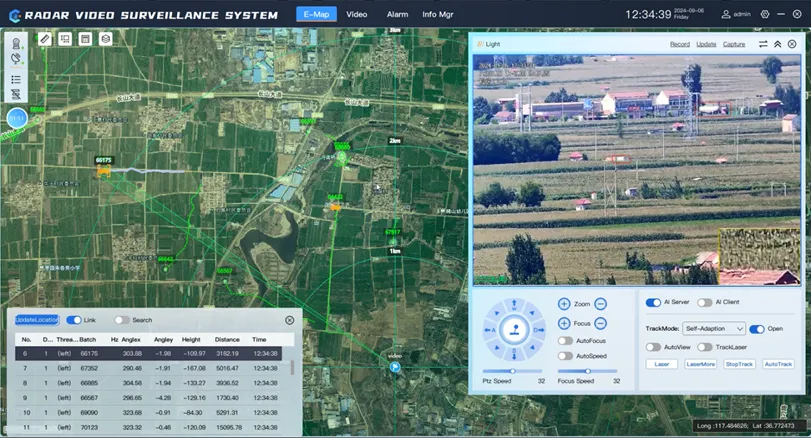Enable the AutoFocus toggle

(566, 341)
